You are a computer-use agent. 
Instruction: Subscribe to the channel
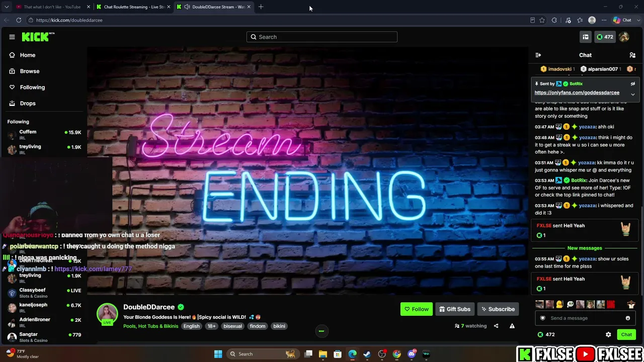(x=498, y=309)
